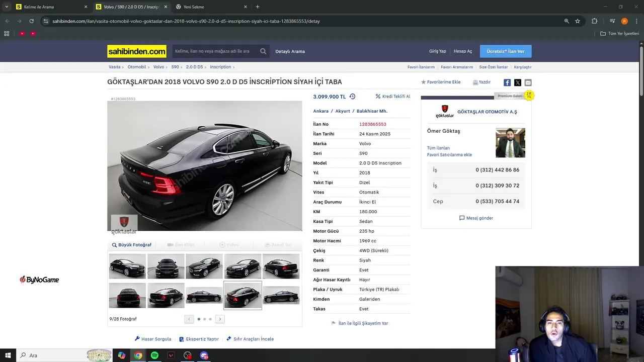Open Karşılaştır
Screen dimensions: 644x362
(x=523, y=67)
